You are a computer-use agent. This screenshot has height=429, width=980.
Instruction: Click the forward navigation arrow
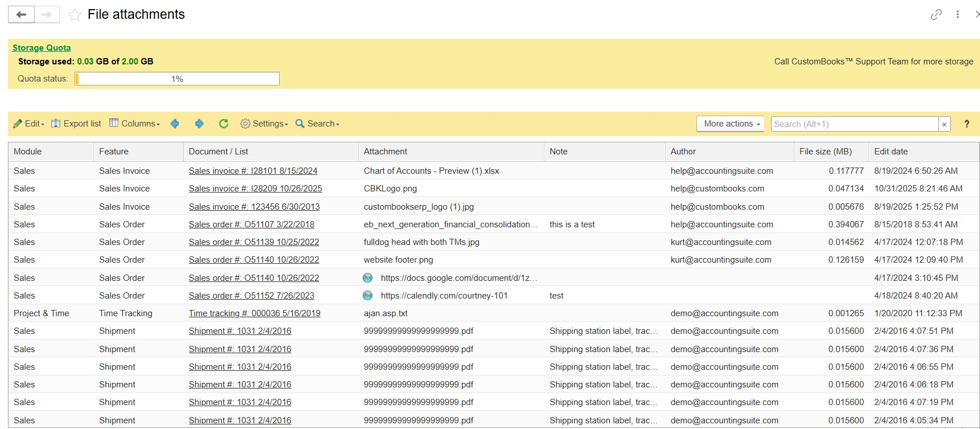[x=47, y=15]
